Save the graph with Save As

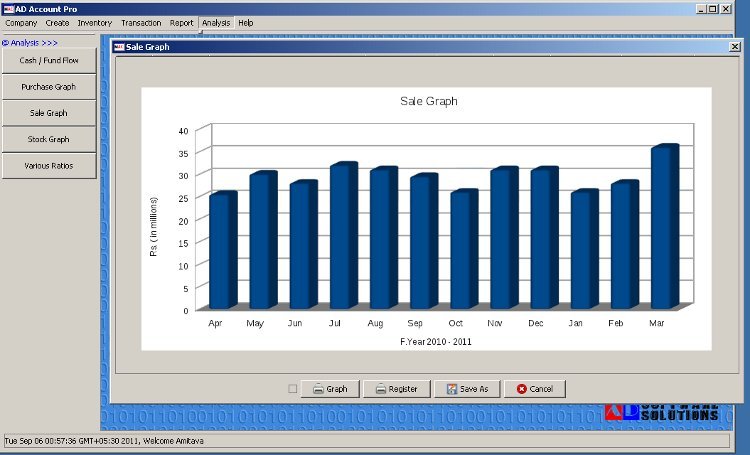(x=467, y=389)
